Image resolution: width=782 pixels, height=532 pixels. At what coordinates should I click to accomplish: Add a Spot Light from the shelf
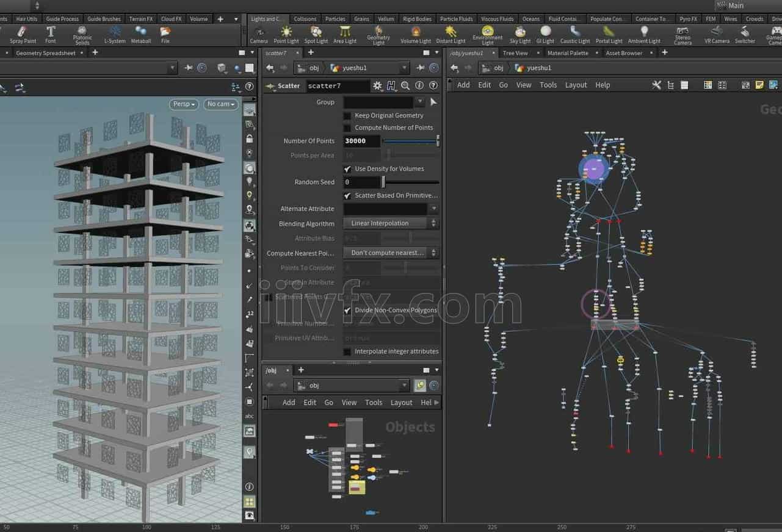[x=316, y=35]
